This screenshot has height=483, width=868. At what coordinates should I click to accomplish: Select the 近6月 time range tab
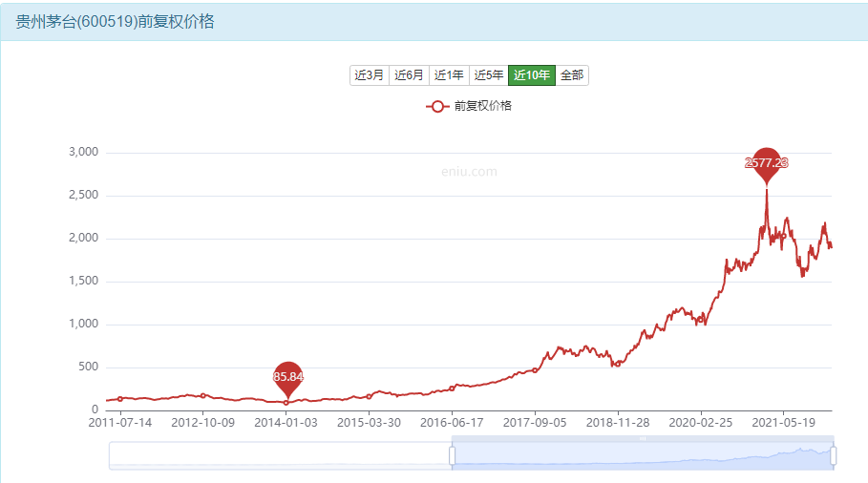[409, 75]
